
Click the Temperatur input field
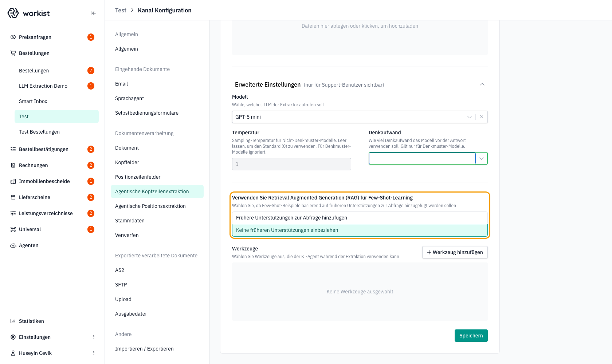point(291,164)
